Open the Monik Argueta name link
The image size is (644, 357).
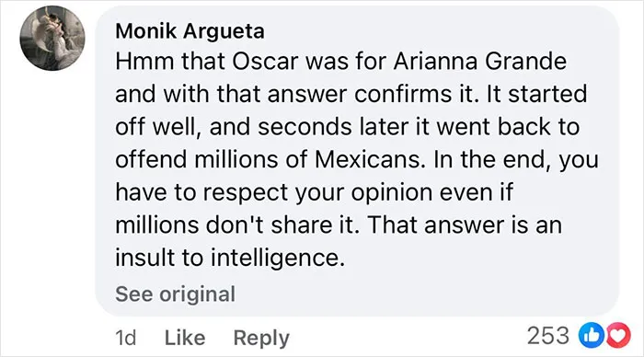190,31
